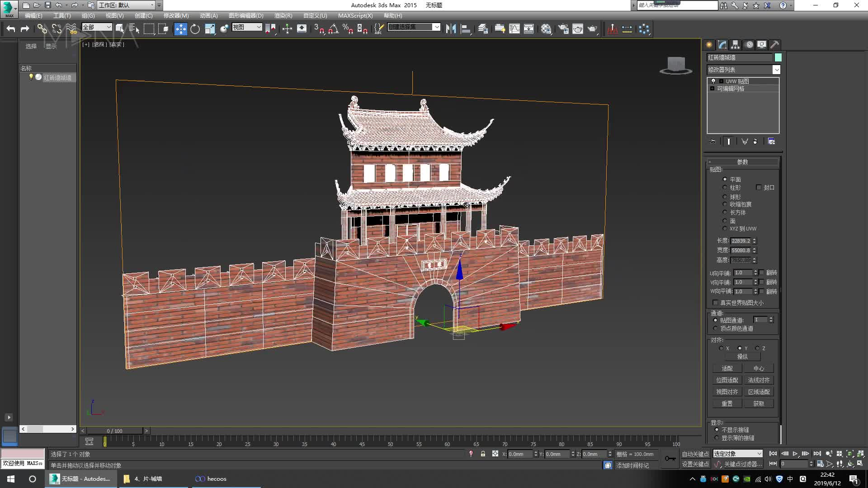This screenshot has height=488, width=868.
Task: Open the 视图 reference coordinate dropdown
Action: click(x=247, y=27)
